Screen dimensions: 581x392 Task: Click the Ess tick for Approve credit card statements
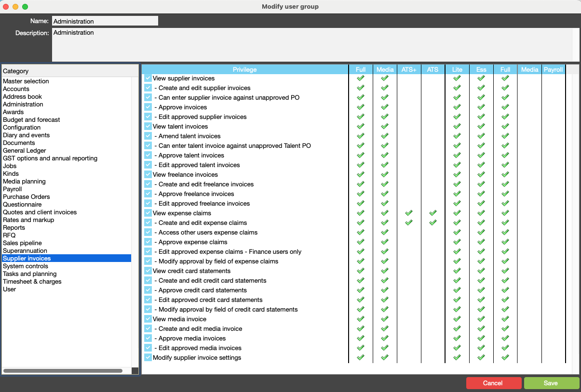coord(481,290)
